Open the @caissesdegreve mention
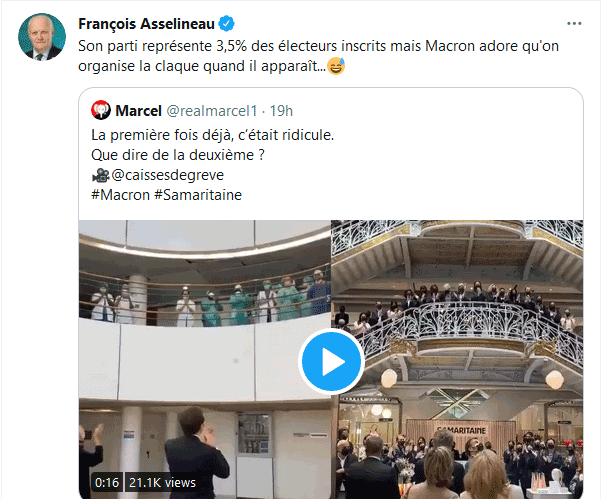Viewport: 604px width, 499px height. 168,175
